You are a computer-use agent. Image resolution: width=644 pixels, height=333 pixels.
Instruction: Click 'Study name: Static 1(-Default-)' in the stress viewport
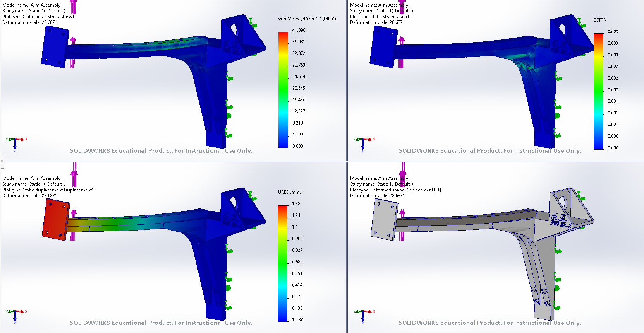(34, 11)
